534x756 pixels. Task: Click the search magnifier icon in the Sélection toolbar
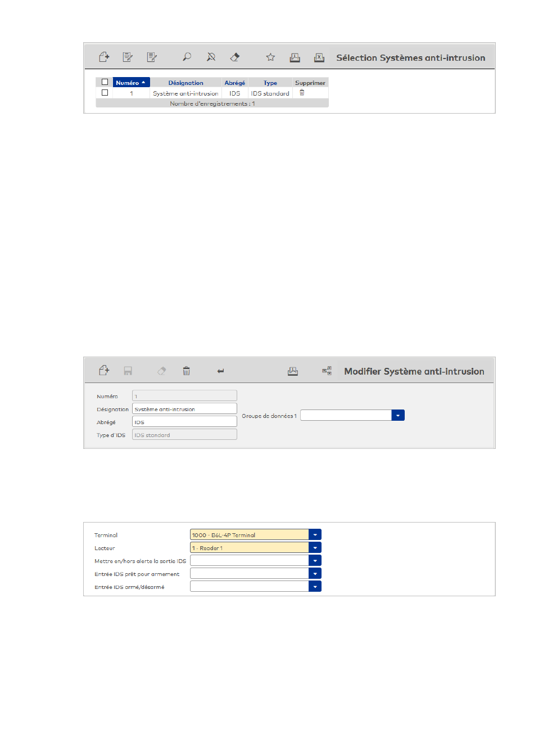pyautogui.click(x=187, y=57)
